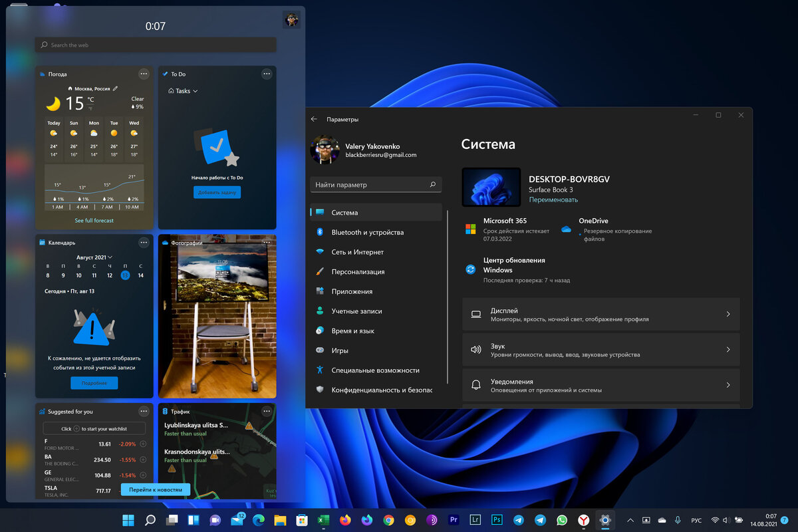Open Центр обновления Windows tile
Screen dimensions: 798x532
pyautogui.click(x=517, y=270)
